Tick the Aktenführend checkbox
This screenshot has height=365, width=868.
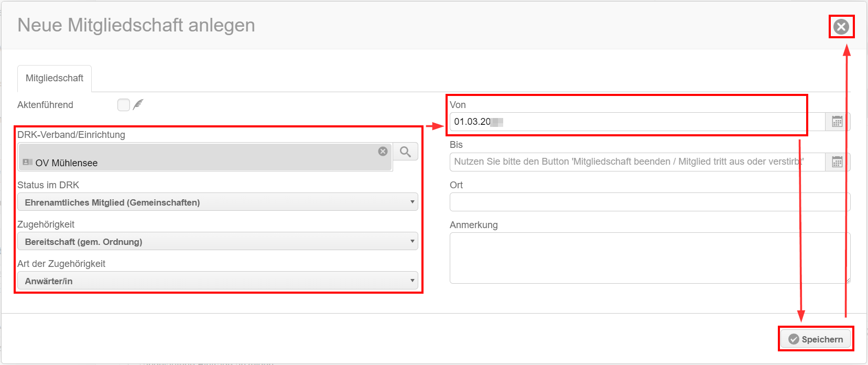click(x=124, y=105)
